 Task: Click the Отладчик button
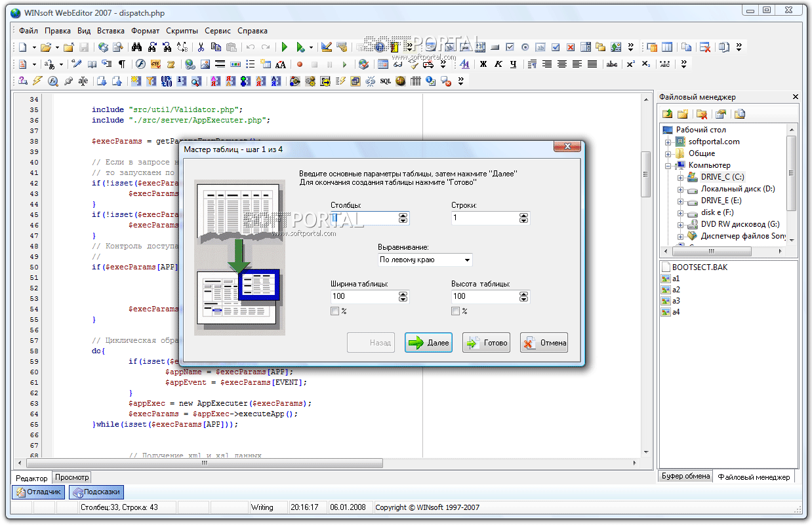(x=39, y=492)
